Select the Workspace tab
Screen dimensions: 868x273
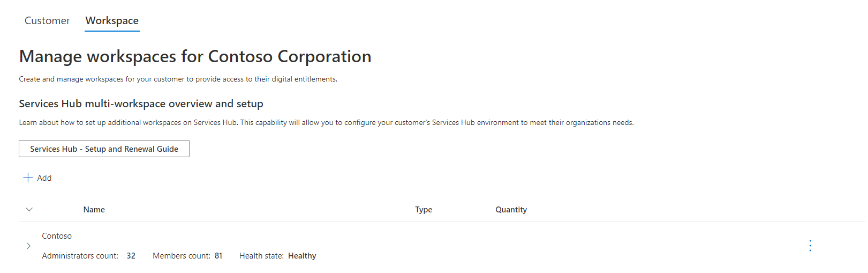point(112,20)
